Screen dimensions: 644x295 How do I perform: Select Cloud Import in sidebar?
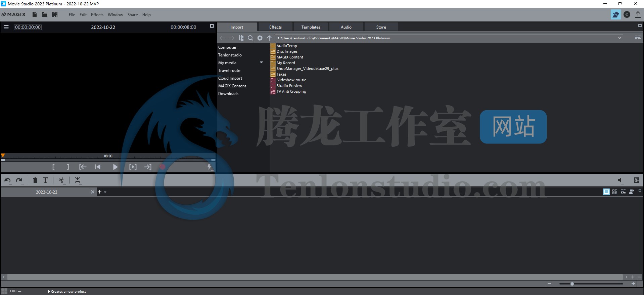click(x=230, y=78)
